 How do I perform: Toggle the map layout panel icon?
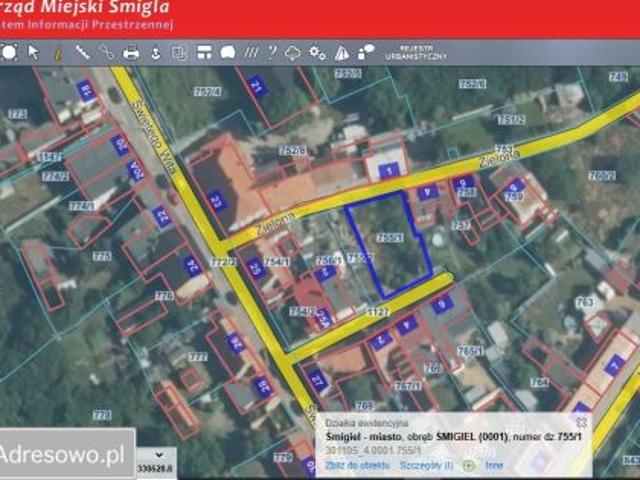point(204,51)
